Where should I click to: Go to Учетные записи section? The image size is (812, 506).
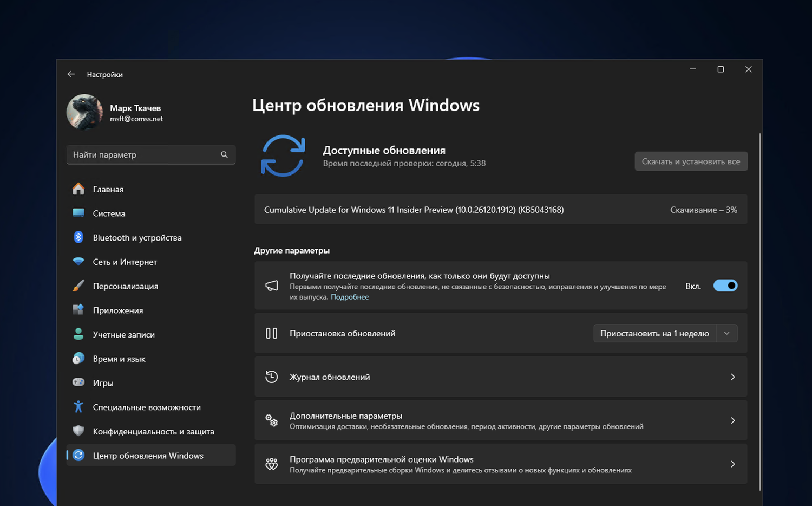click(x=123, y=334)
